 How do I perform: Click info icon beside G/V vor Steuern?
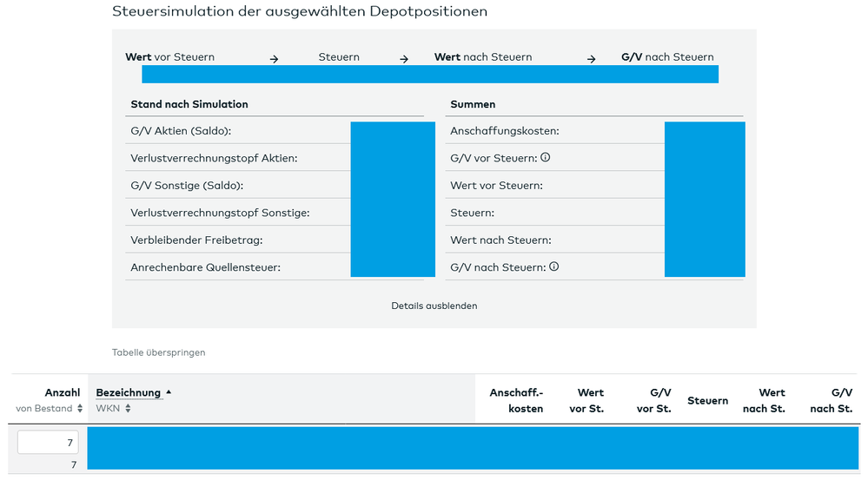[x=546, y=158]
